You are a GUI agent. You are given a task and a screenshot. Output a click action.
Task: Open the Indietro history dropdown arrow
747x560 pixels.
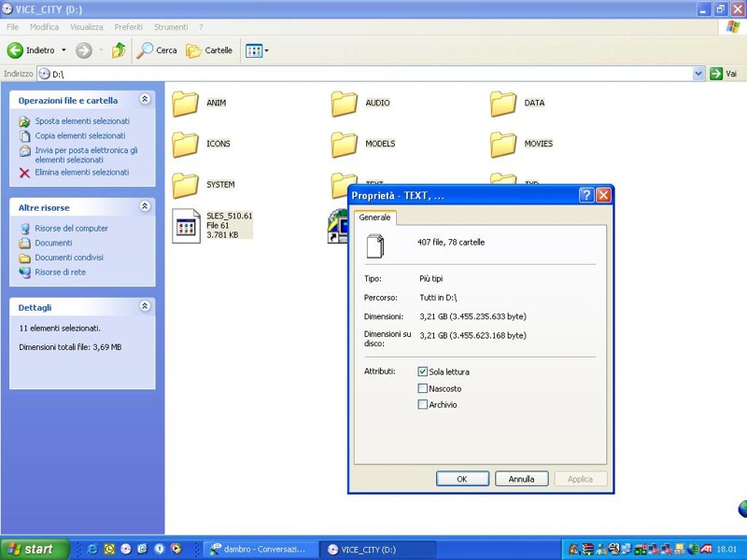click(63, 50)
